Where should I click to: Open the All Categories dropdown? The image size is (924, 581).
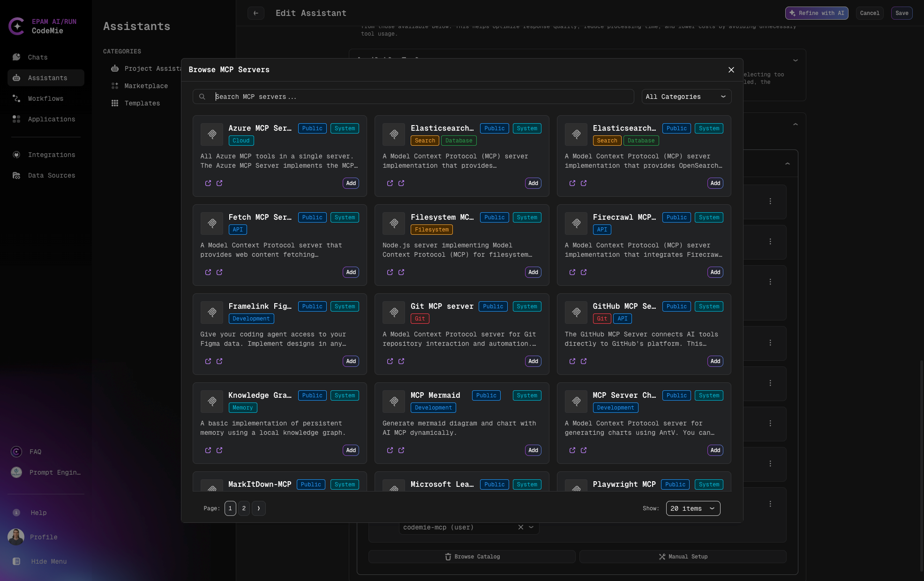(686, 97)
